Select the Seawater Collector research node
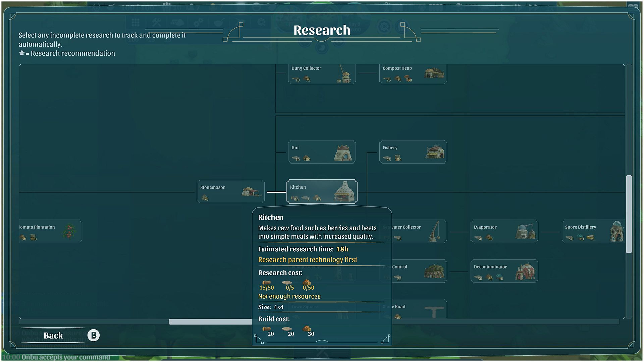 click(x=419, y=231)
